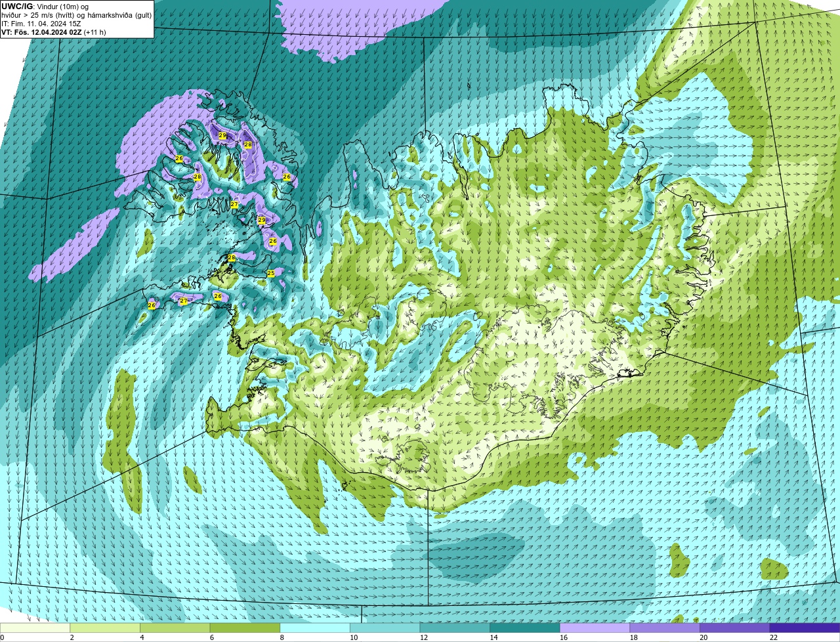Select the 'hviður > 25 m/s (hvítt)' description line

click(x=76, y=15)
